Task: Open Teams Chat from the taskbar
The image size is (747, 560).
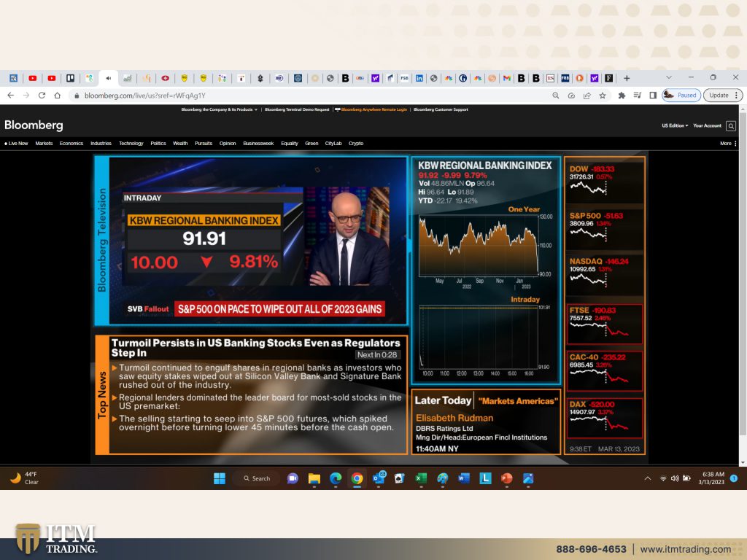Action: pos(293,478)
